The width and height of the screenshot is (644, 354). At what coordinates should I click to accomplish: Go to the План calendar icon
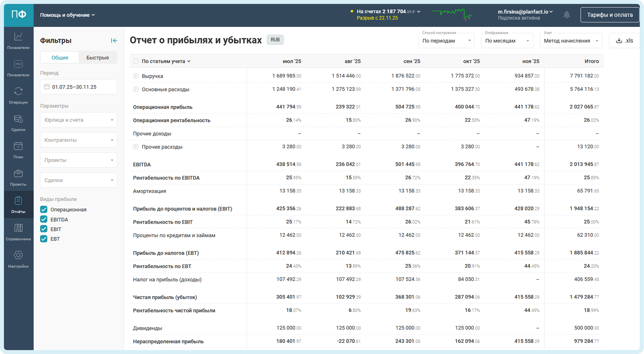(18, 146)
